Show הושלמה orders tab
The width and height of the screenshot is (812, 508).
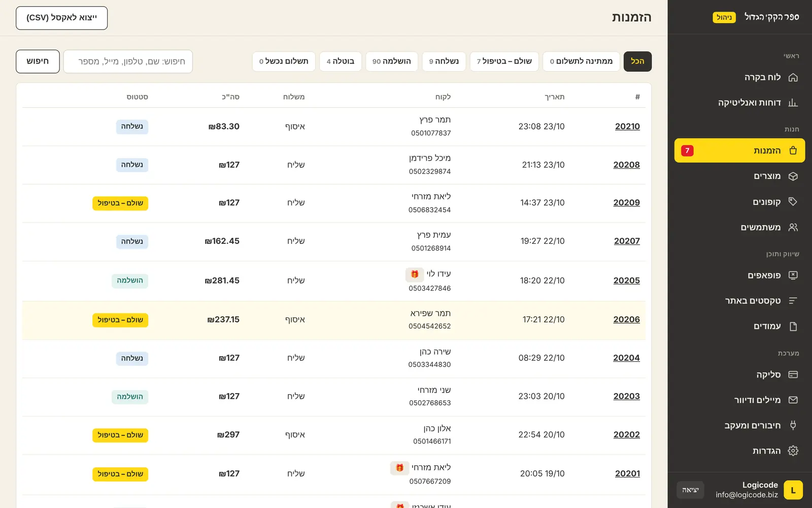tap(392, 61)
